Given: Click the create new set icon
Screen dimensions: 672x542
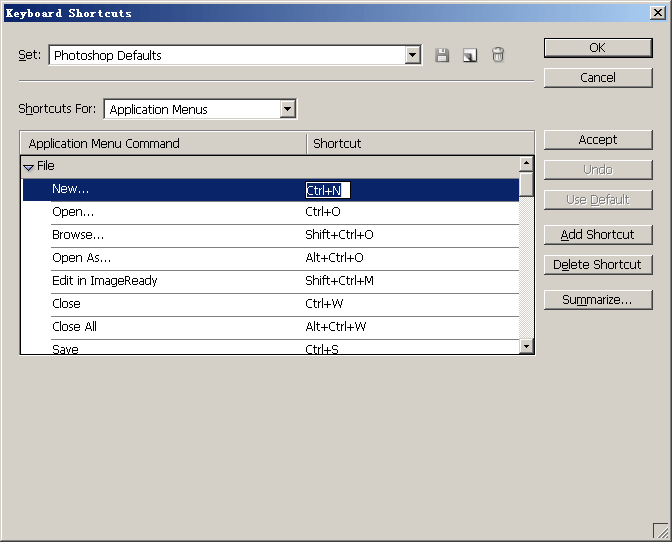Looking at the screenshot, I should click(x=470, y=55).
